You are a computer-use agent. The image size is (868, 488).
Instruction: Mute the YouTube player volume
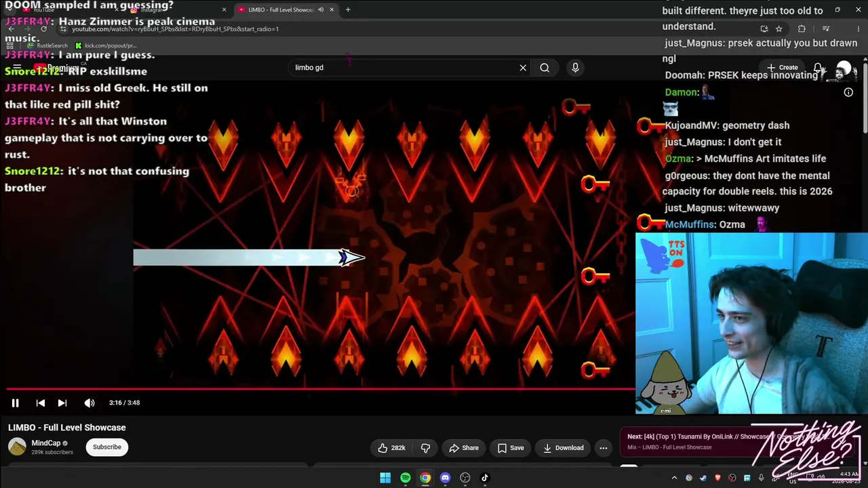(90, 403)
